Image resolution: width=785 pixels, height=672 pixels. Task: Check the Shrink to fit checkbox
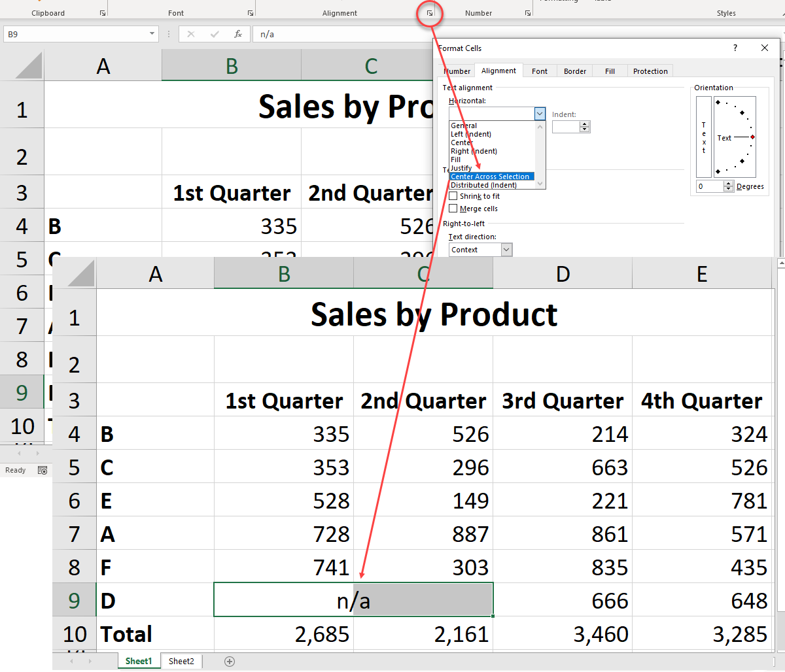pyautogui.click(x=453, y=196)
